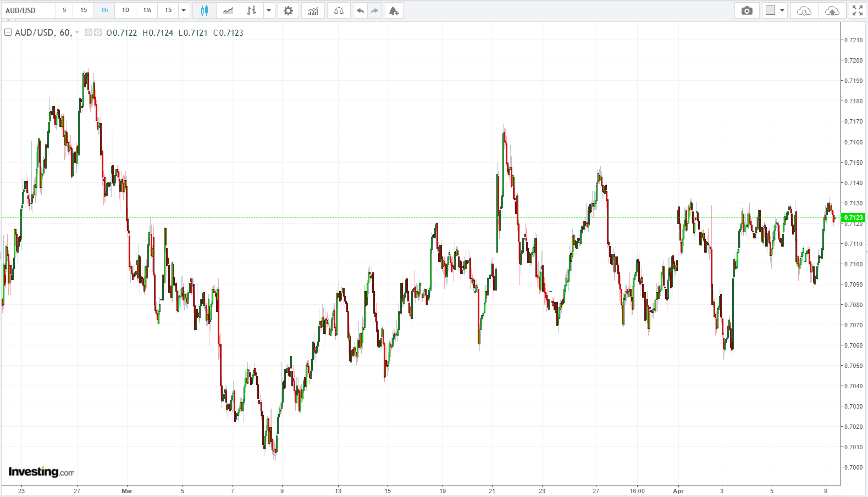Click the 0.7000 price axis label
Screen dimensions: 868x497
(x=854, y=467)
